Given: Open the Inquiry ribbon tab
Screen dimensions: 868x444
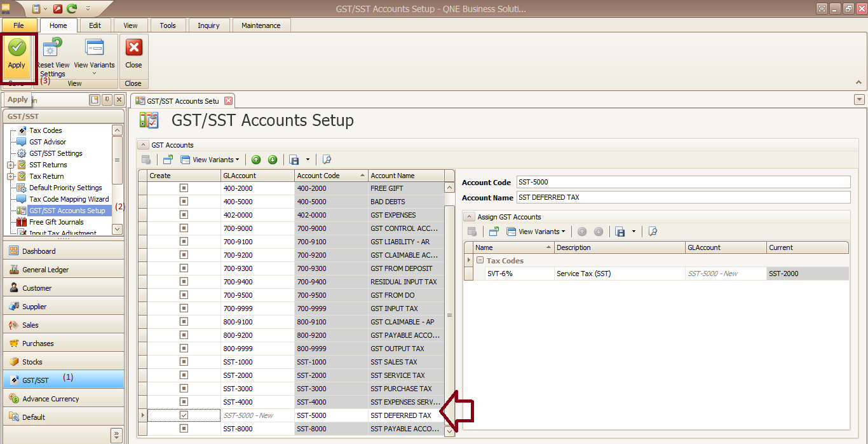Looking at the screenshot, I should tap(208, 25).
